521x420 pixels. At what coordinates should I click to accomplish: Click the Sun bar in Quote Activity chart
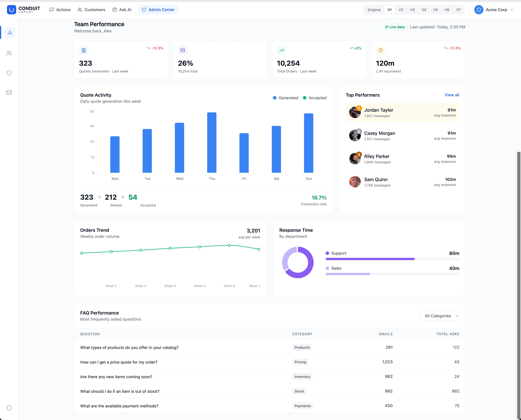[x=309, y=143]
